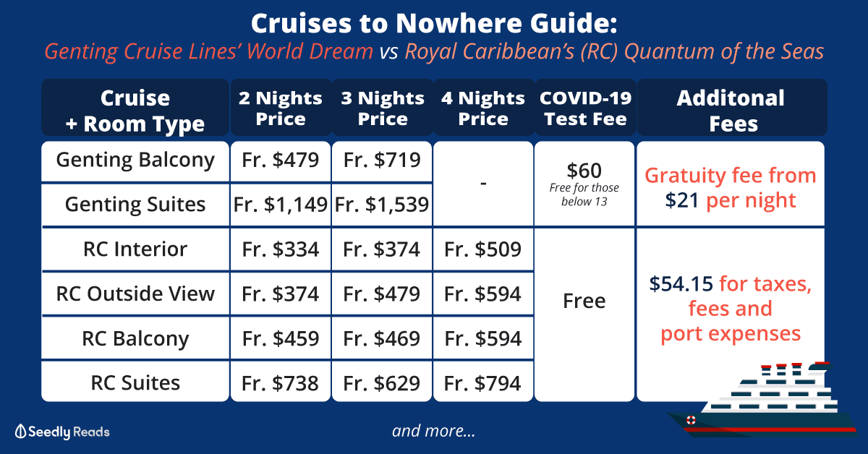The width and height of the screenshot is (868, 454).
Task: Click the $60 COVID-19 test fee cell
Action: (x=584, y=171)
